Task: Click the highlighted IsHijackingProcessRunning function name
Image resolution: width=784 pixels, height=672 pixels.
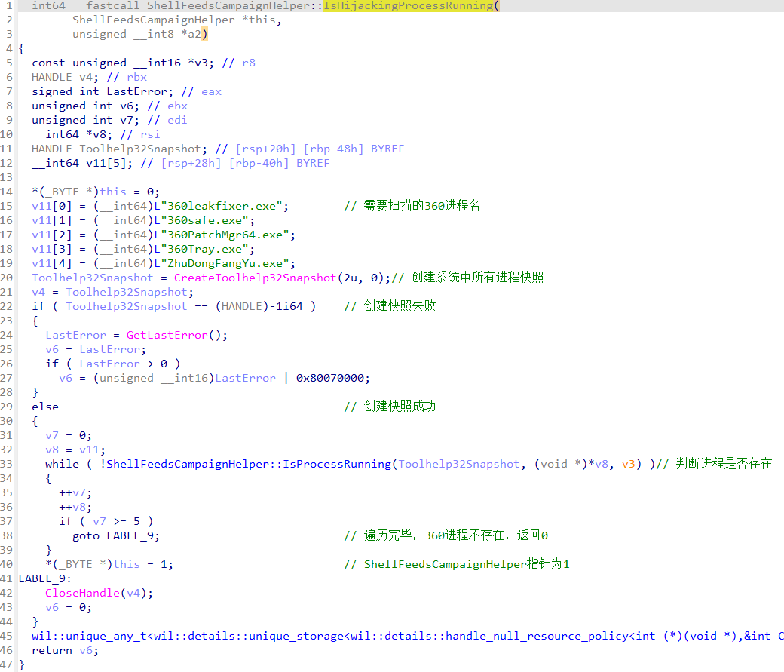Action: [411, 6]
